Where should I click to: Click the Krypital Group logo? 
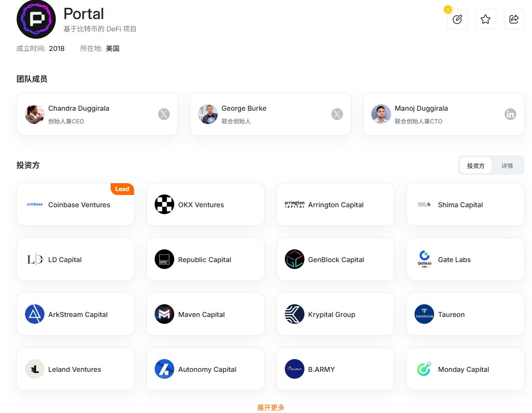(x=294, y=314)
